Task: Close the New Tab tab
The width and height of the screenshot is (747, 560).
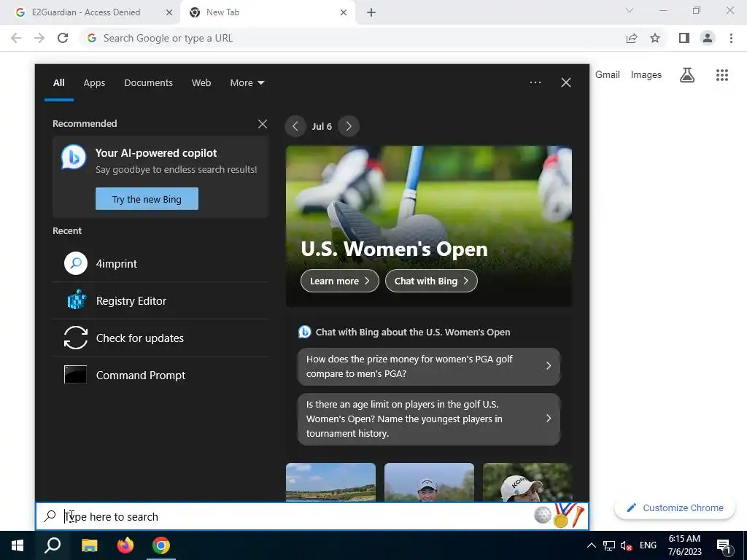Action: pos(344,13)
